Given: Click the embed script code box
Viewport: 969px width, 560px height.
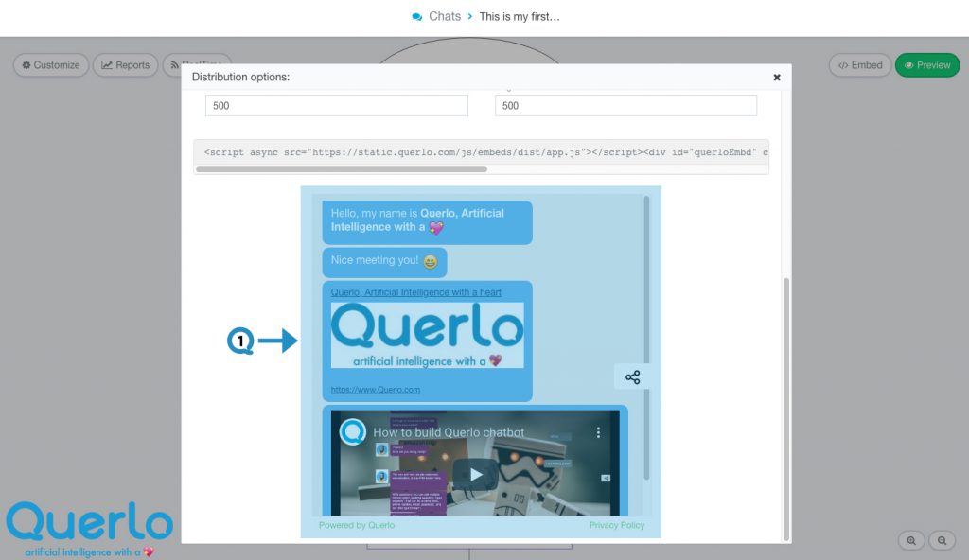Looking at the screenshot, I should (481, 152).
